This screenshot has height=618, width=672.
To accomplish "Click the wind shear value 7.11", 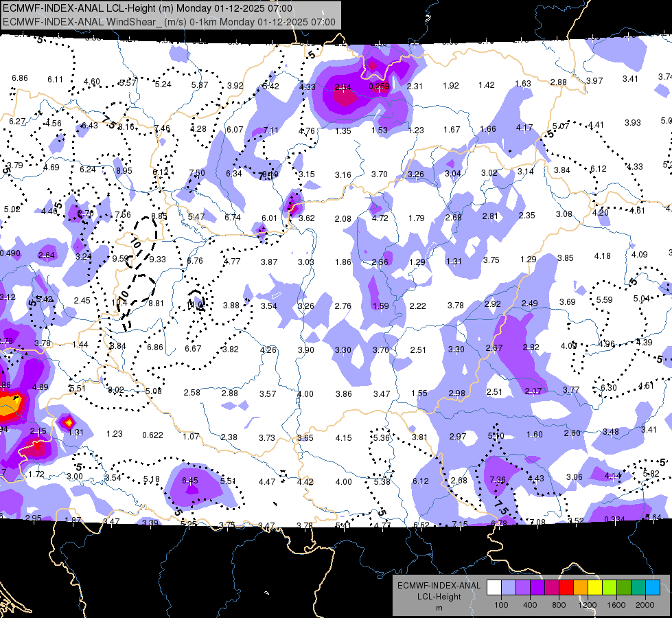I will (270, 130).
